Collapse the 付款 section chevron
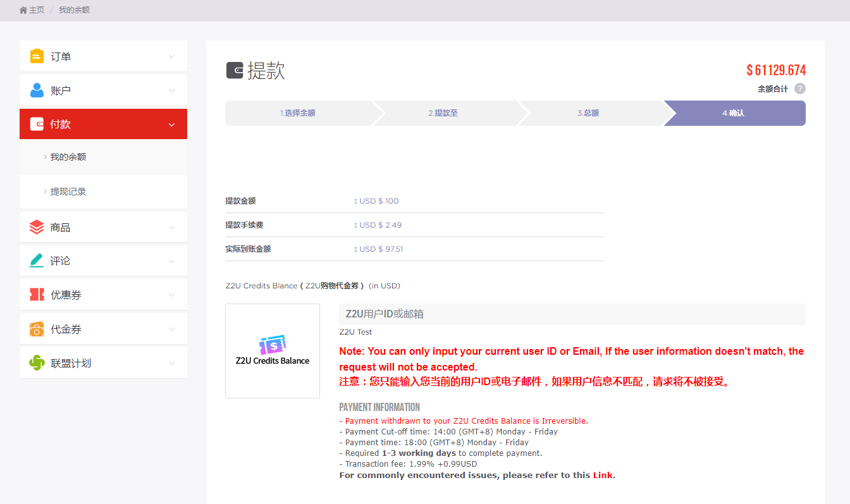The width and height of the screenshot is (850, 504). coord(171,125)
